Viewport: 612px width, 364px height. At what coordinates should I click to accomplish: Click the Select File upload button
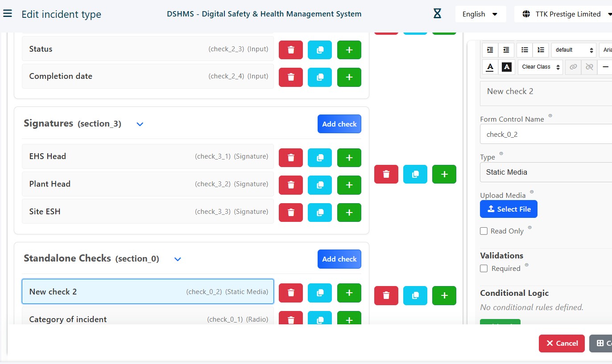[509, 209]
